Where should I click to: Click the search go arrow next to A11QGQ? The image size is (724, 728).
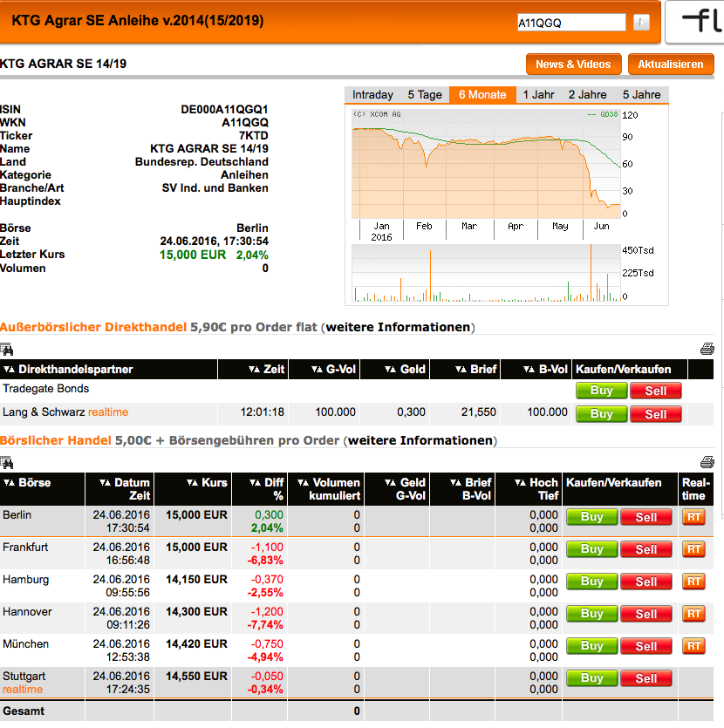pos(641,22)
